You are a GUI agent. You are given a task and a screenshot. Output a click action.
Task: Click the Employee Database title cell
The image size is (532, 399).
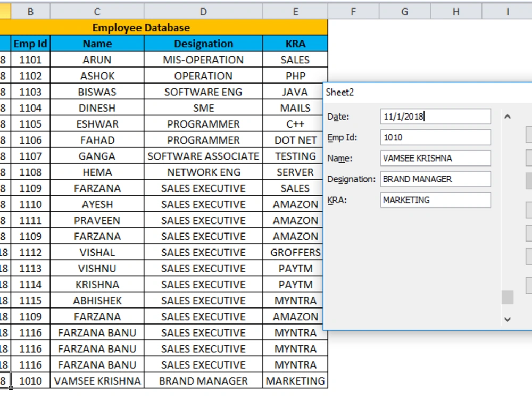[x=164, y=28]
